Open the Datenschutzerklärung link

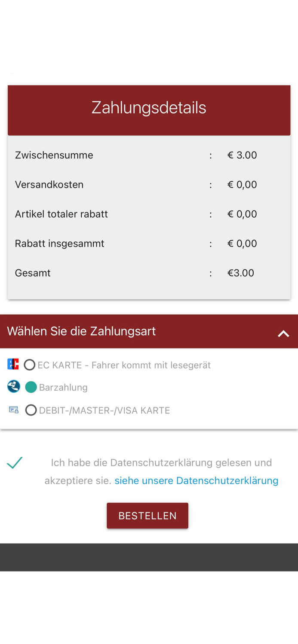click(x=197, y=480)
